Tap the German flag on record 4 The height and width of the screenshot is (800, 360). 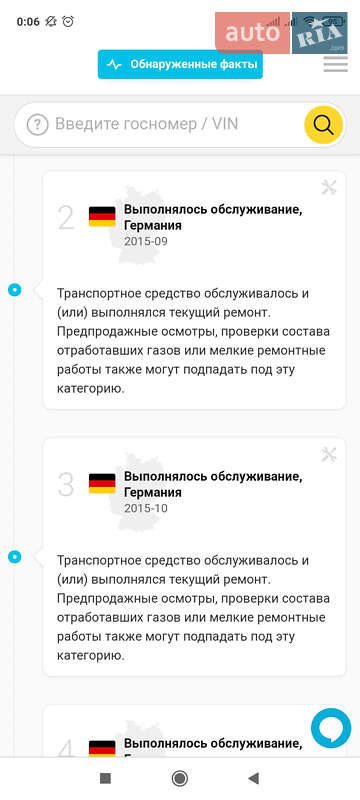(102, 748)
